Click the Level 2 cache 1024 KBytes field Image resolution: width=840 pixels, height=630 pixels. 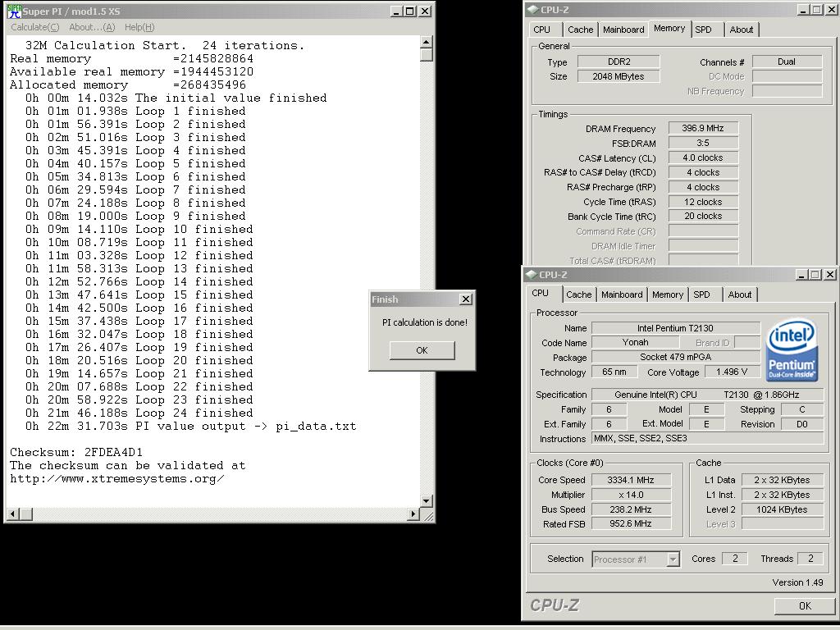point(782,509)
